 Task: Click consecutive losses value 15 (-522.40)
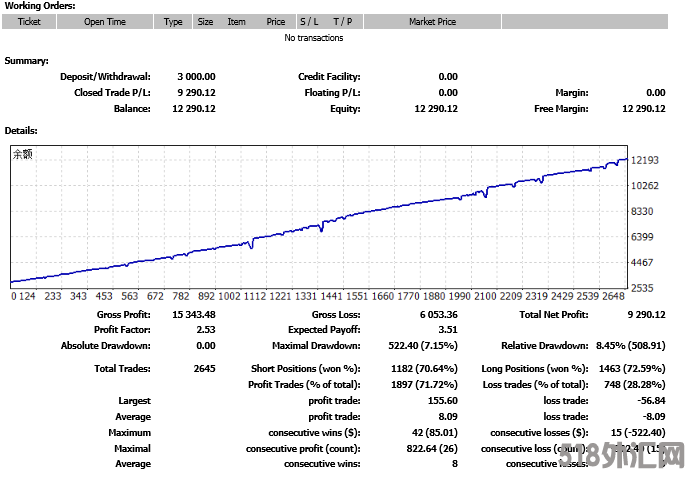coord(638,433)
